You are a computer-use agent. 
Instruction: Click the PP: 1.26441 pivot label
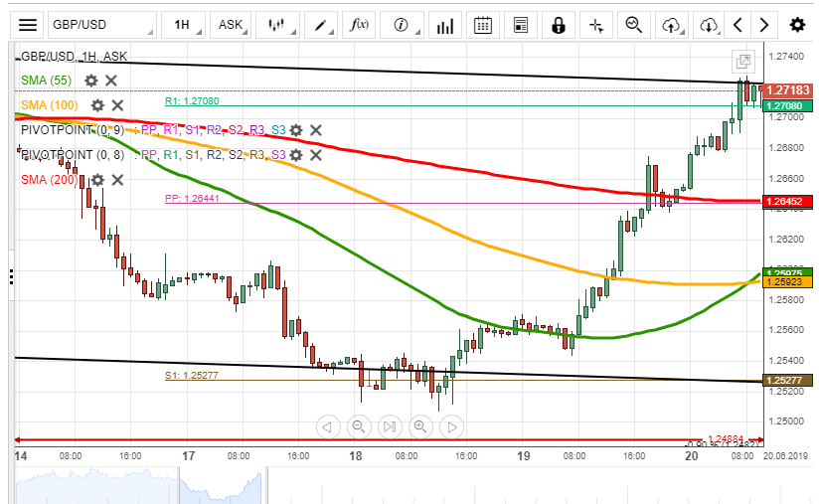[192, 198]
